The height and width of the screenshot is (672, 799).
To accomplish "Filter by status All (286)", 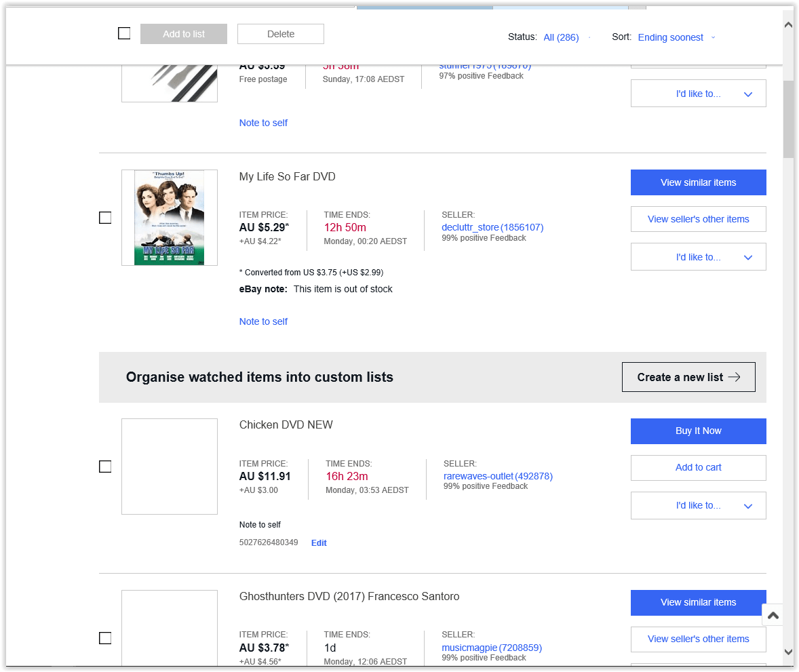I will (x=561, y=37).
